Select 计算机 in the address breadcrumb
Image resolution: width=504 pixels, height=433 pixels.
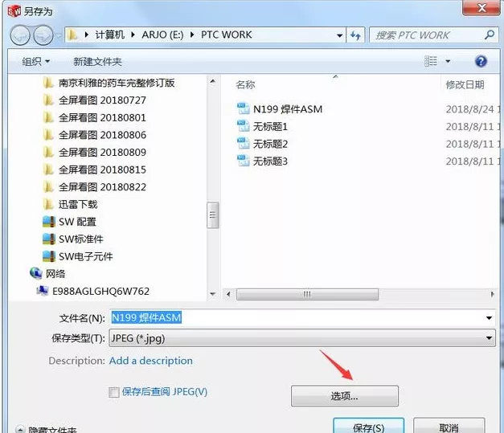pos(109,35)
